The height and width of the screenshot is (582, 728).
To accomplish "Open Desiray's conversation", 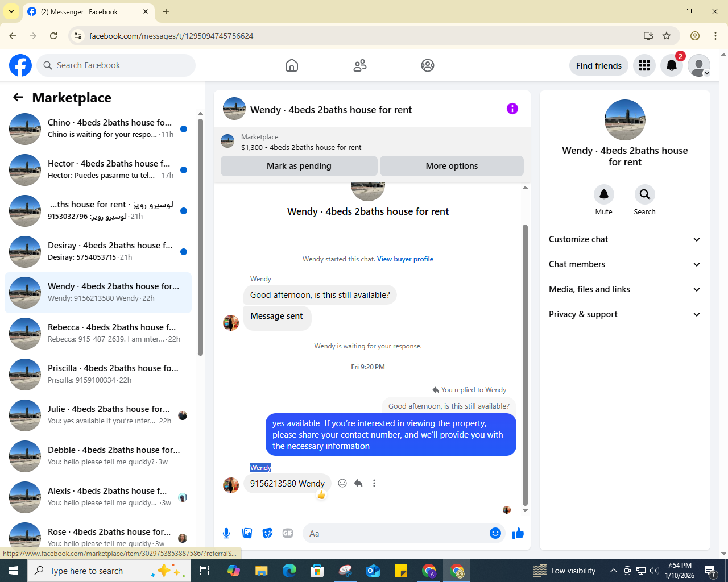I will click(x=98, y=251).
